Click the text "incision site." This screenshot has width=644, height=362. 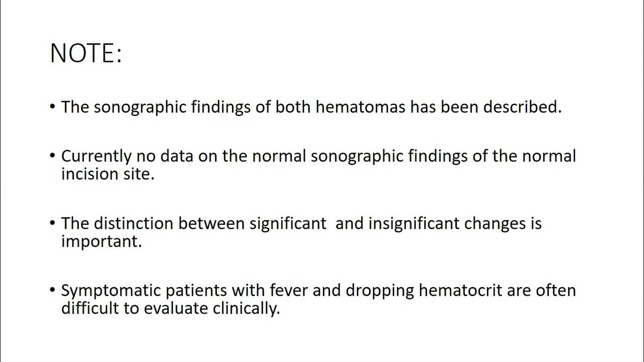[x=108, y=174]
